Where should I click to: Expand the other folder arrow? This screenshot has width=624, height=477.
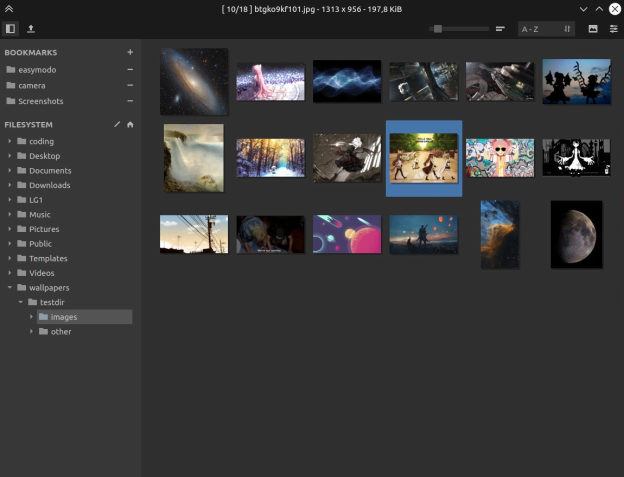coord(31,332)
